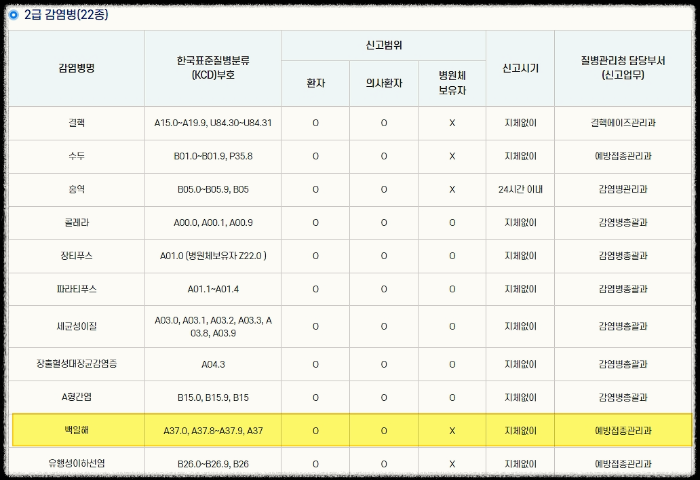This screenshot has height=480, width=700.
Task: Select the disease name 수두
Action: tap(76, 156)
